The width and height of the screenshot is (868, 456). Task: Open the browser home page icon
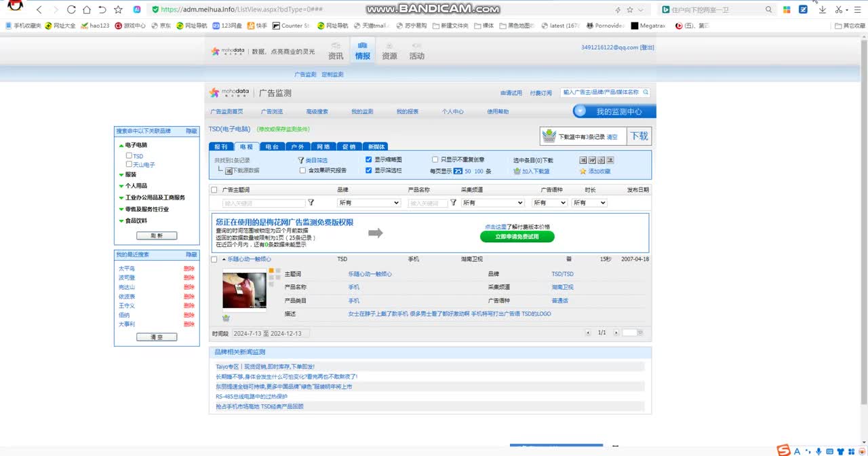[x=87, y=9]
